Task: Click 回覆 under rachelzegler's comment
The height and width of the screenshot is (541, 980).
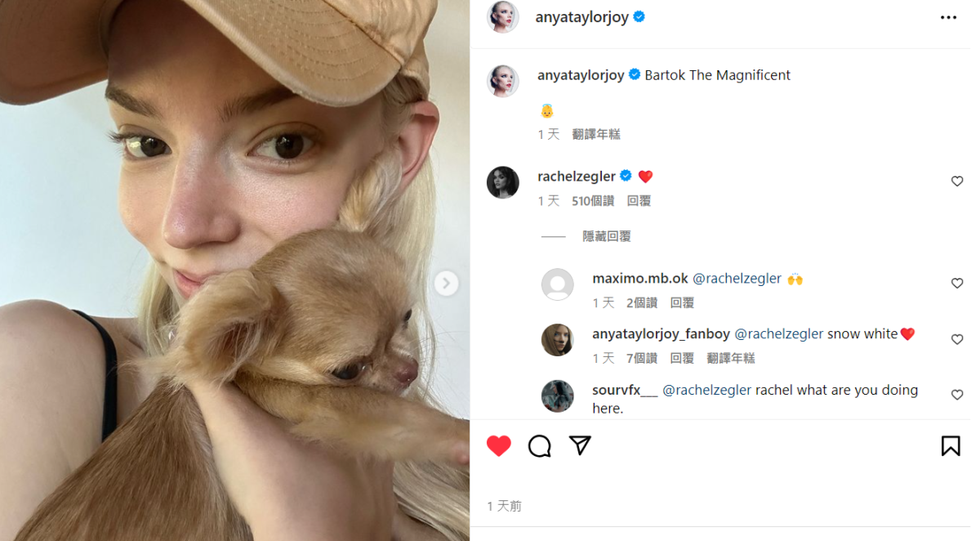Action: coord(639,201)
